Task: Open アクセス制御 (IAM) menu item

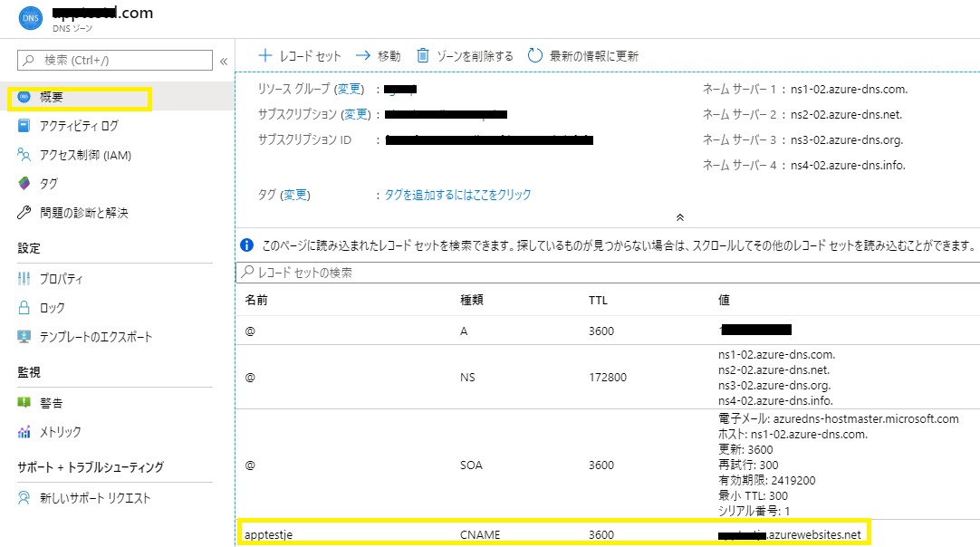Action: coord(86,155)
